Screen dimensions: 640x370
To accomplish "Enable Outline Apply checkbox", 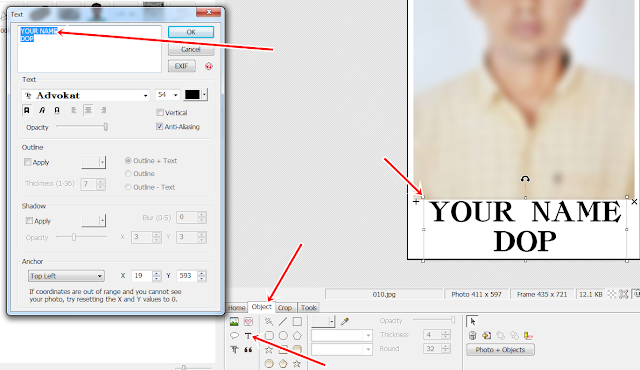I will point(28,162).
